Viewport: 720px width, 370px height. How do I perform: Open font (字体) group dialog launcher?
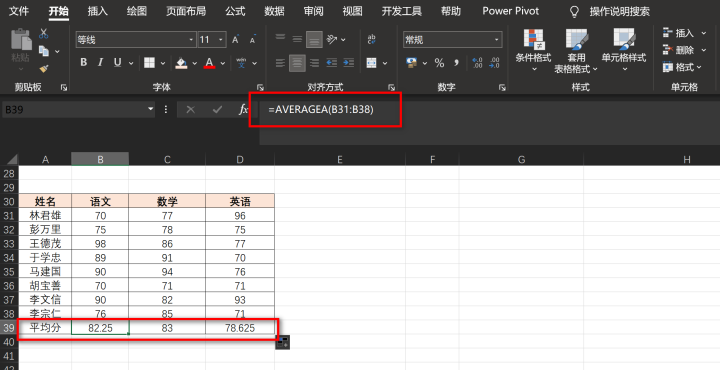pyautogui.click(x=260, y=87)
